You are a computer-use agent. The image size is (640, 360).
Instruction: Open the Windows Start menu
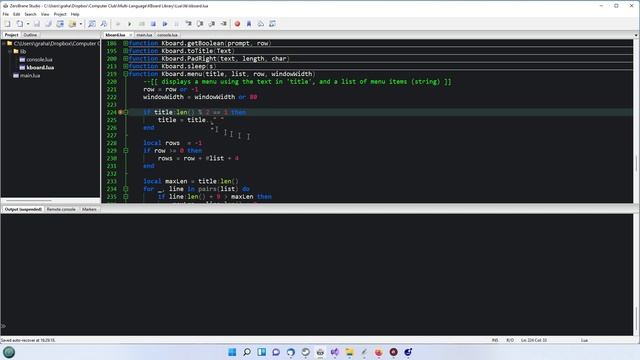coord(232,352)
